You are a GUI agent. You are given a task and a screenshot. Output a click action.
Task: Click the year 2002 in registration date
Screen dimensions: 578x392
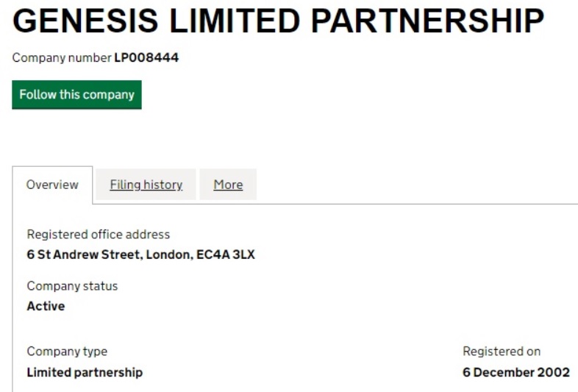pyautogui.click(x=554, y=372)
